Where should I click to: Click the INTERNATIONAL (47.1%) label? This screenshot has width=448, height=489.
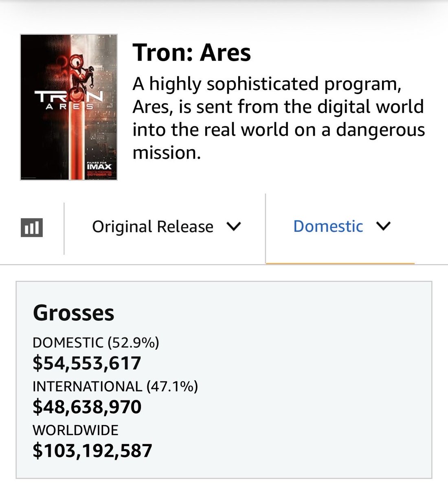[x=115, y=386]
